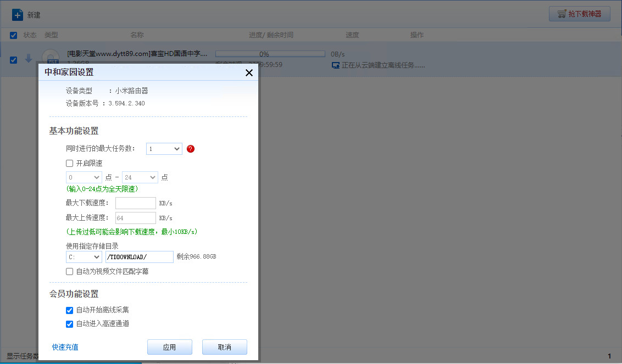622x364 pixels.
Task: Click the download arrow status icon
Action: click(x=29, y=59)
